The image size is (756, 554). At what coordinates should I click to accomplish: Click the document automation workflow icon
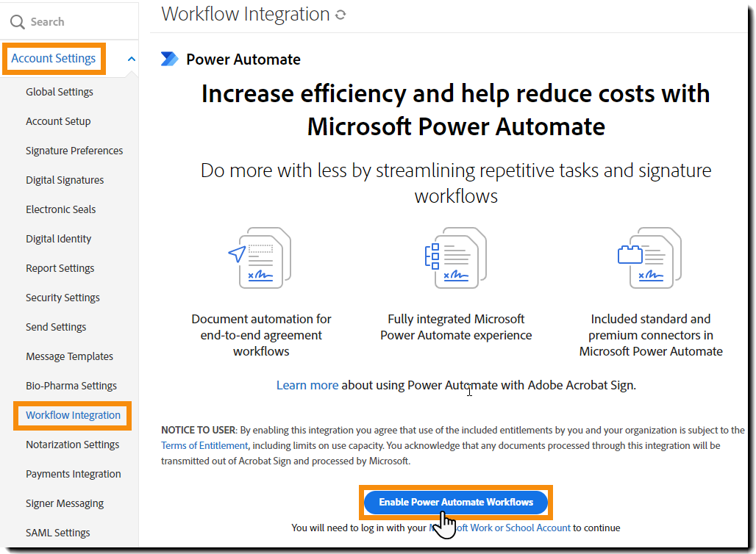261,257
